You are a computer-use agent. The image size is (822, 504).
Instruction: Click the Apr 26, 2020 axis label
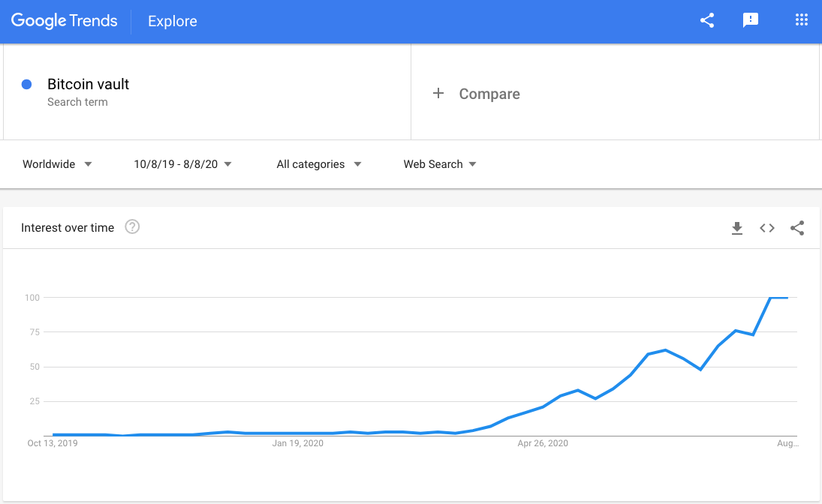[x=542, y=443]
